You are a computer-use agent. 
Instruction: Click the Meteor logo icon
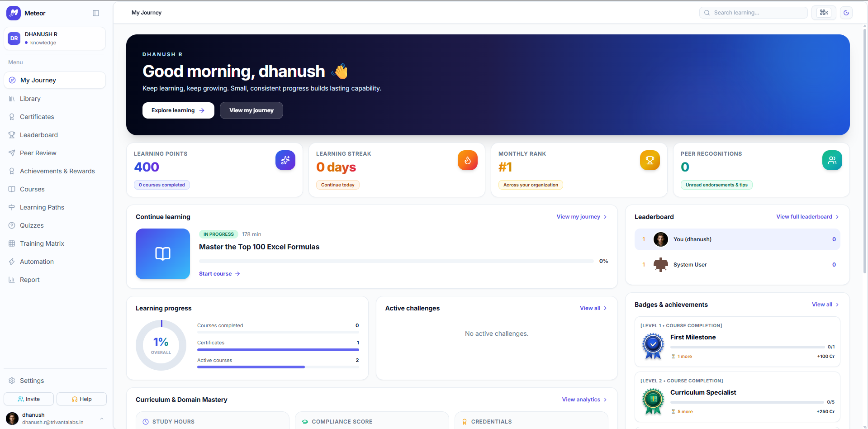14,13
